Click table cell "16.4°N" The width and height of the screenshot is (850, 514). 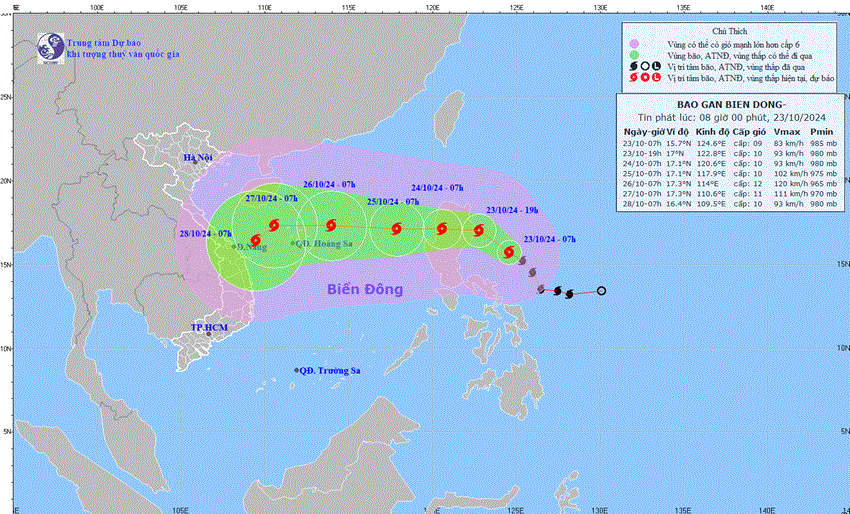click(x=679, y=204)
